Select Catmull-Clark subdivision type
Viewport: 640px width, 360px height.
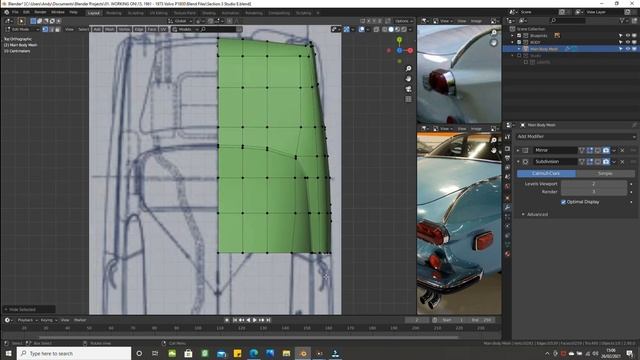[x=546, y=173]
